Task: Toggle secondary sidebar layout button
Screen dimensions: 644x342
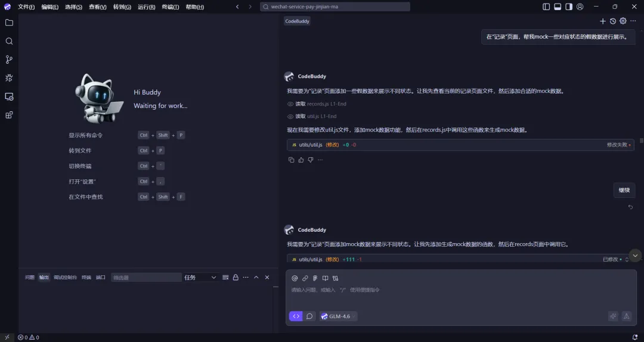Action: pyautogui.click(x=569, y=7)
